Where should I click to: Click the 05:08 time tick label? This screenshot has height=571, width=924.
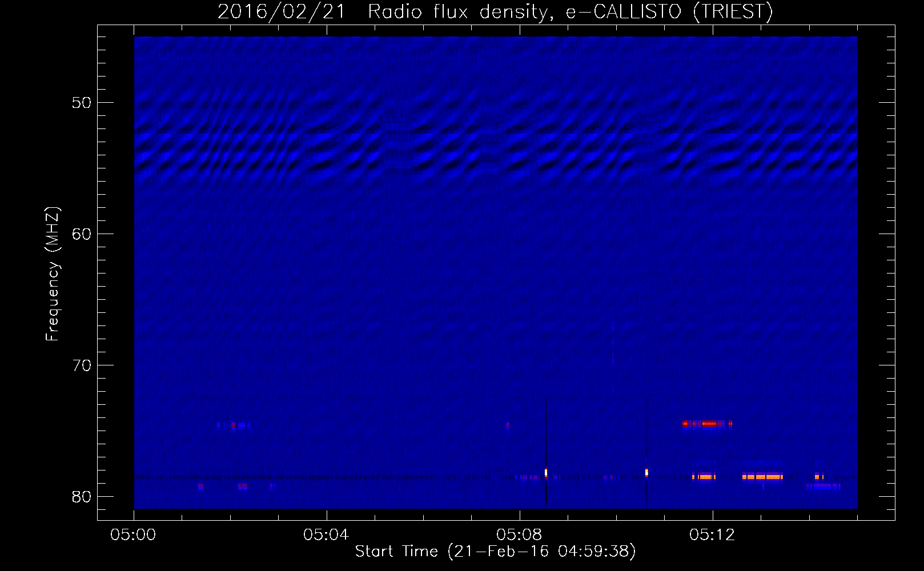coord(519,535)
